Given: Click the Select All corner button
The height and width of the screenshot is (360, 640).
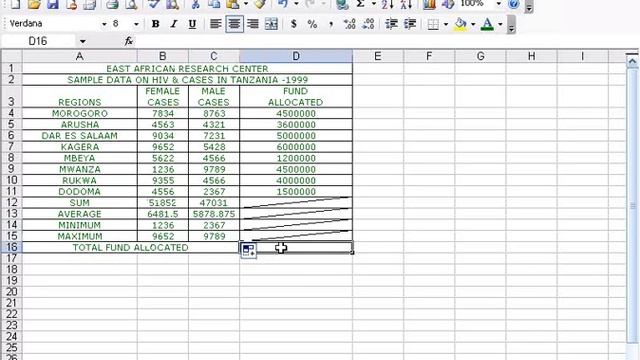Looking at the screenshot, I should (11, 56).
